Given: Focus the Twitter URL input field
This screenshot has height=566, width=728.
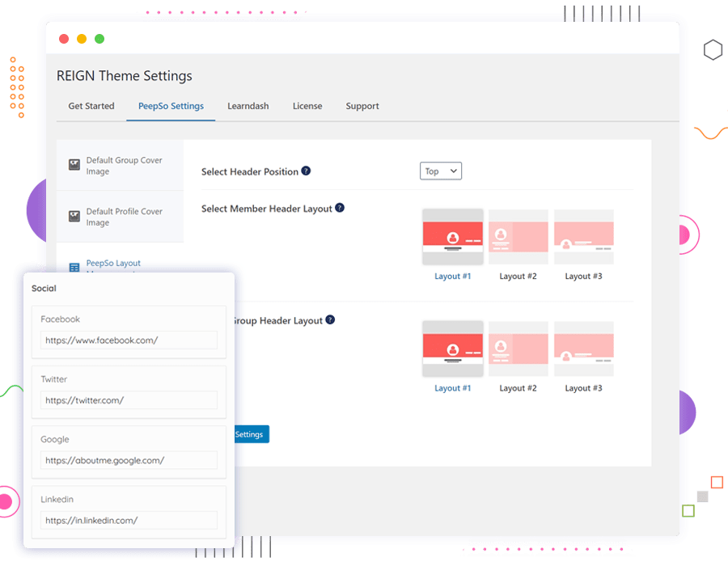Looking at the screenshot, I should [x=129, y=400].
